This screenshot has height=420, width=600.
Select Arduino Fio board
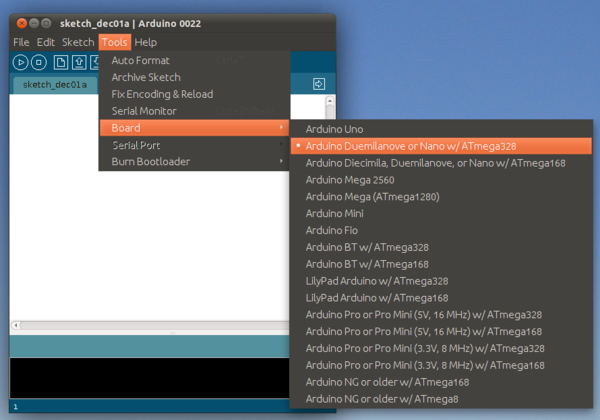[x=441, y=230]
